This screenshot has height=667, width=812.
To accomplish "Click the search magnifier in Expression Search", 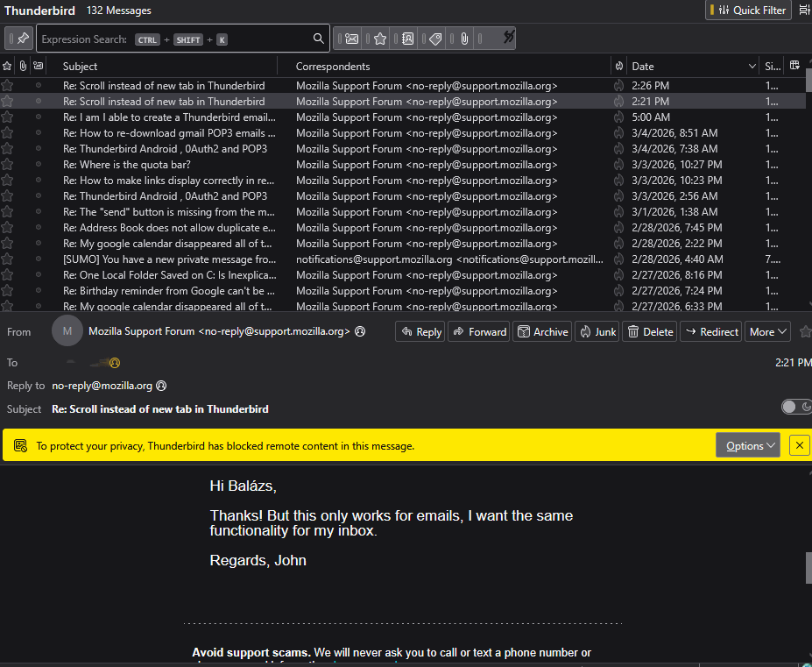I will pos(319,39).
